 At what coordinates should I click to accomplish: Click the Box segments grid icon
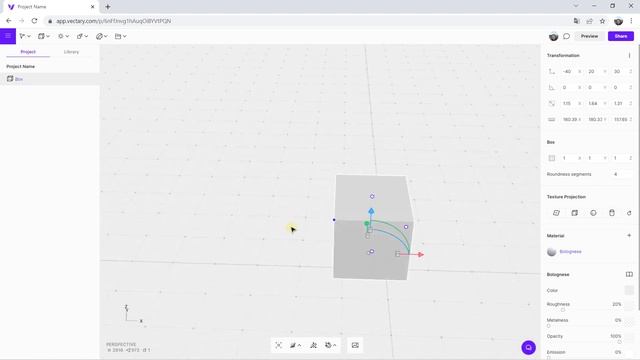point(552,158)
